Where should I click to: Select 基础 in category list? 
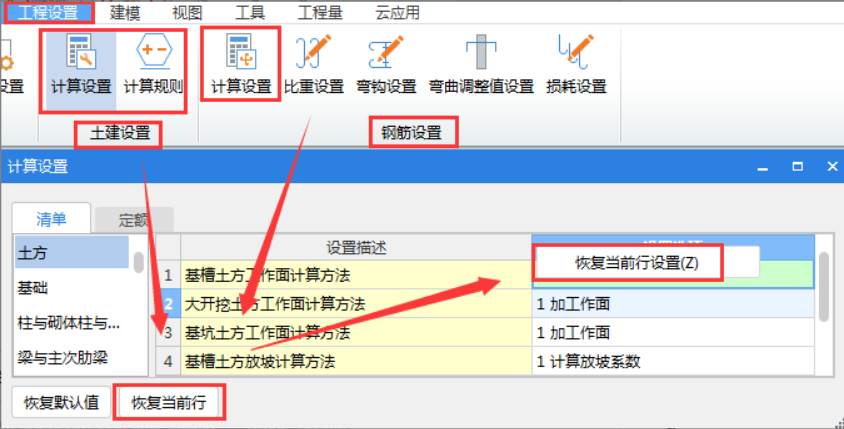pyautogui.click(x=33, y=288)
